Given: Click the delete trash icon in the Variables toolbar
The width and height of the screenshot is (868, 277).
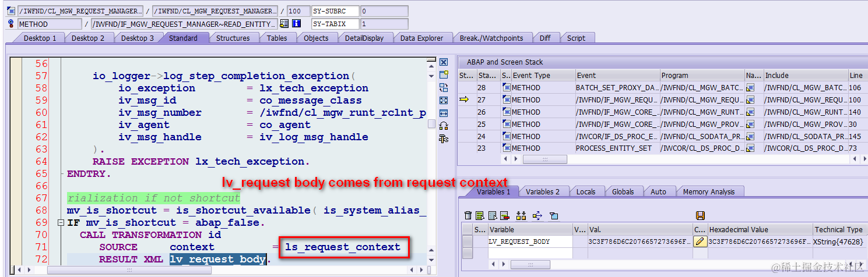Looking at the screenshot, I should tap(468, 215).
